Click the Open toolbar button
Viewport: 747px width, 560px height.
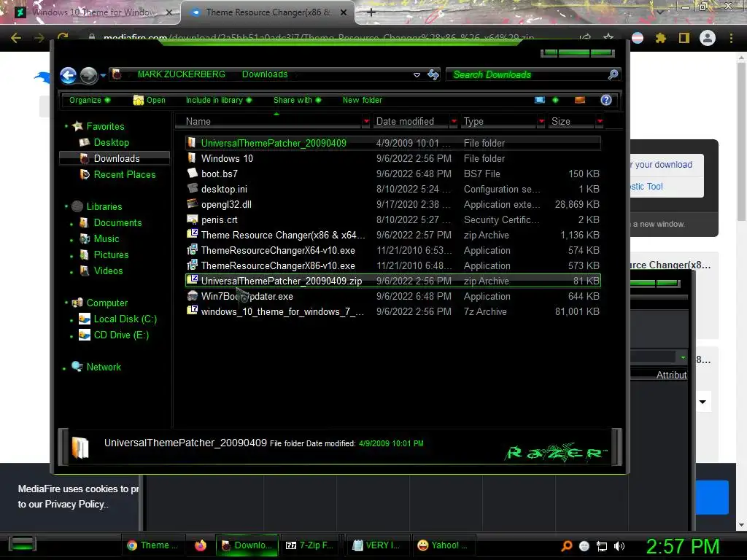[x=149, y=100]
